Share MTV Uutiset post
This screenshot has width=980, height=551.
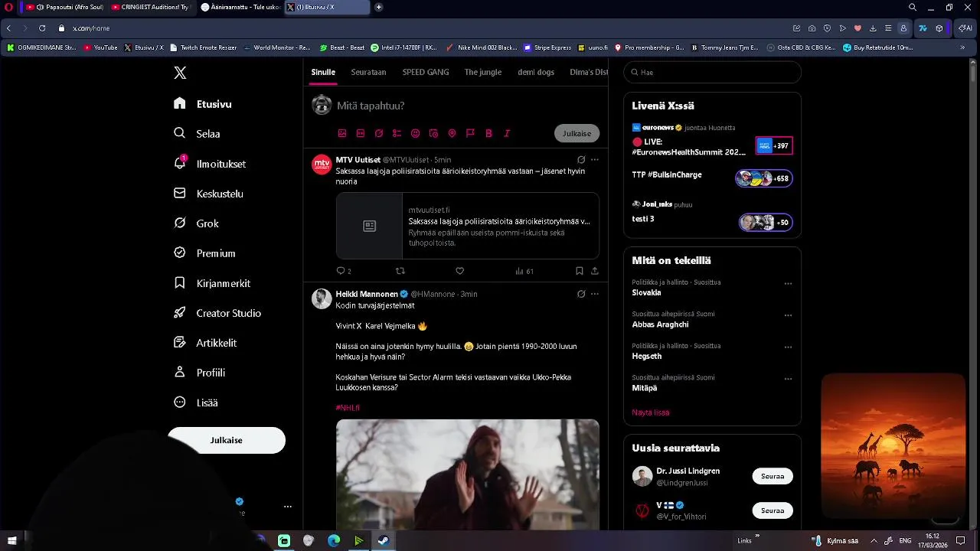click(594, 271)
